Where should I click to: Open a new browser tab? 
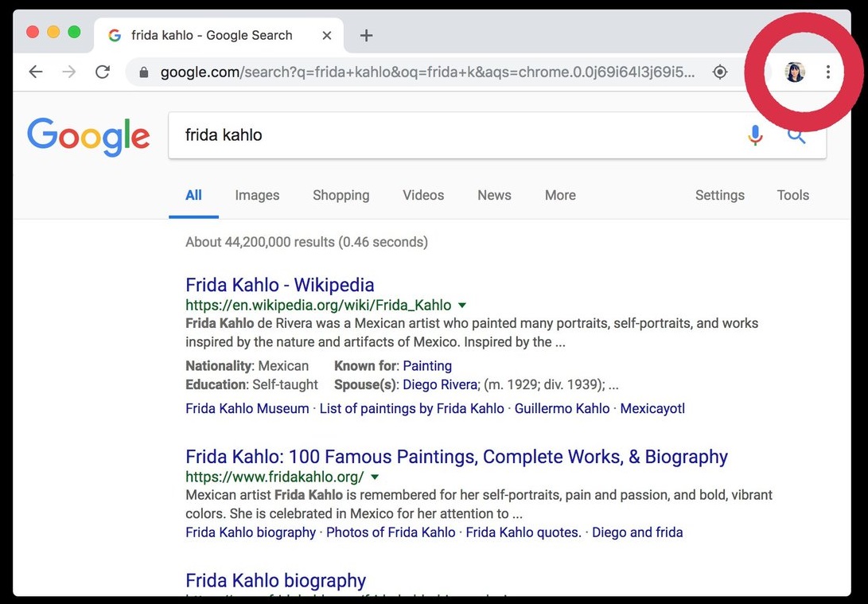click(366, 36)
